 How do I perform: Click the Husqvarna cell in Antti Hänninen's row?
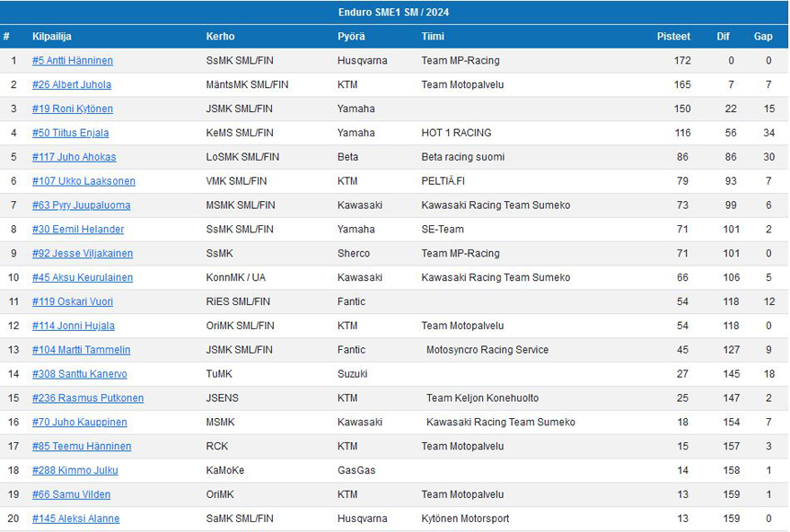[363, 60]
